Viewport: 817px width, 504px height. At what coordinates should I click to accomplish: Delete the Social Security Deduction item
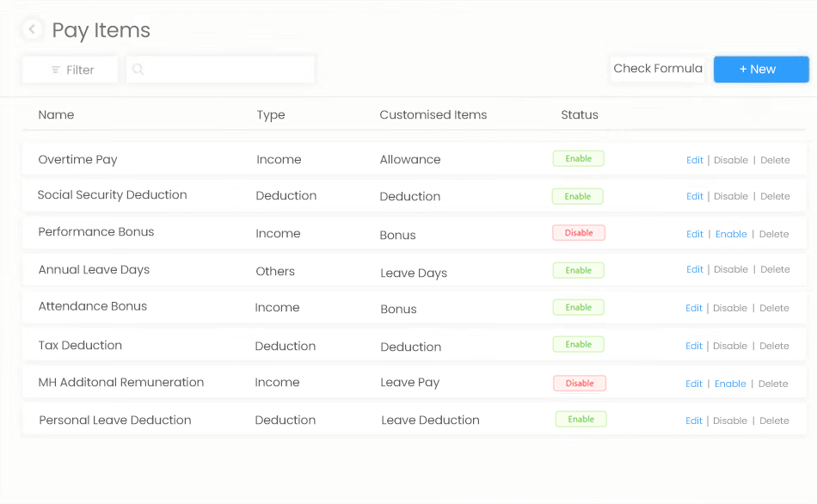[x=775, y=196]
